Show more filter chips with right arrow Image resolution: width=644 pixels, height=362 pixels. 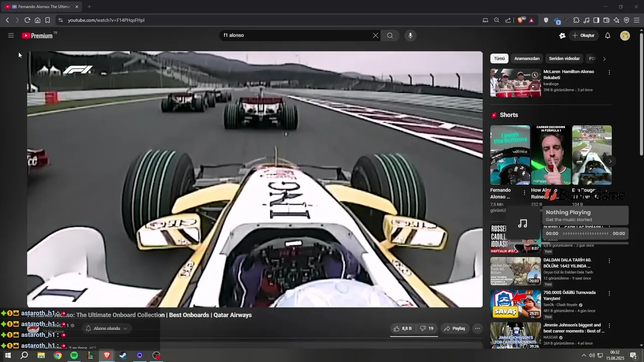[604, 59]
